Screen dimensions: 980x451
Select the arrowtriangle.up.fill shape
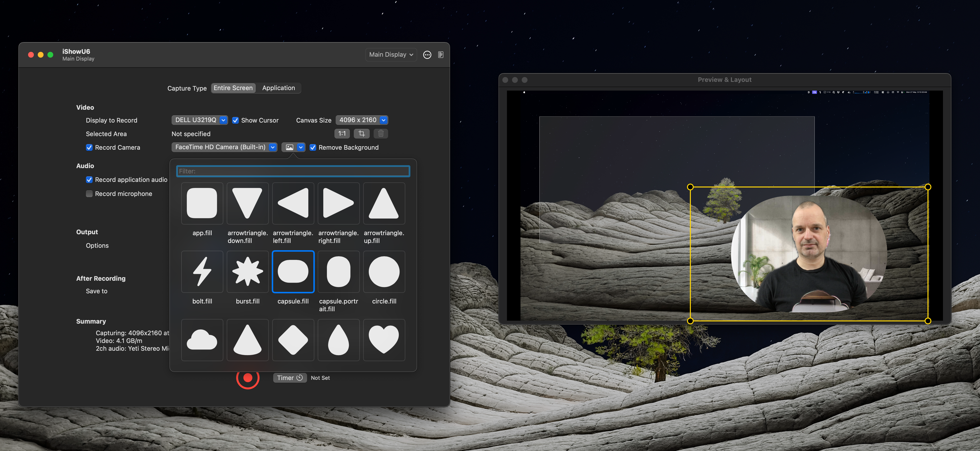click(x=384, y=203)
